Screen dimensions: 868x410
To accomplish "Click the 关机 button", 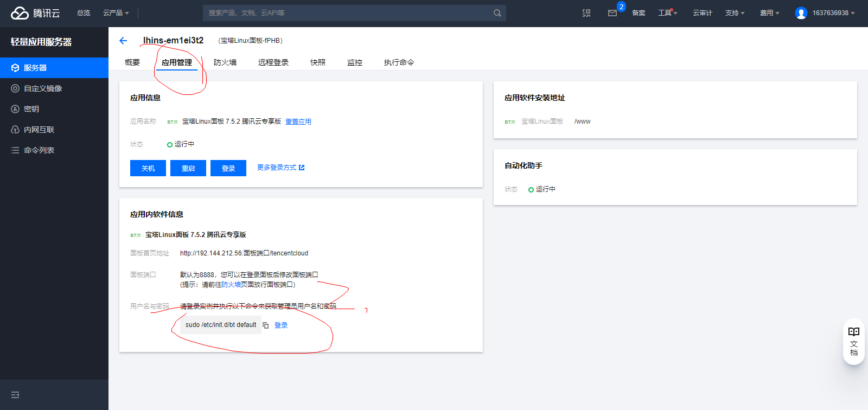I will click(148, 168).
